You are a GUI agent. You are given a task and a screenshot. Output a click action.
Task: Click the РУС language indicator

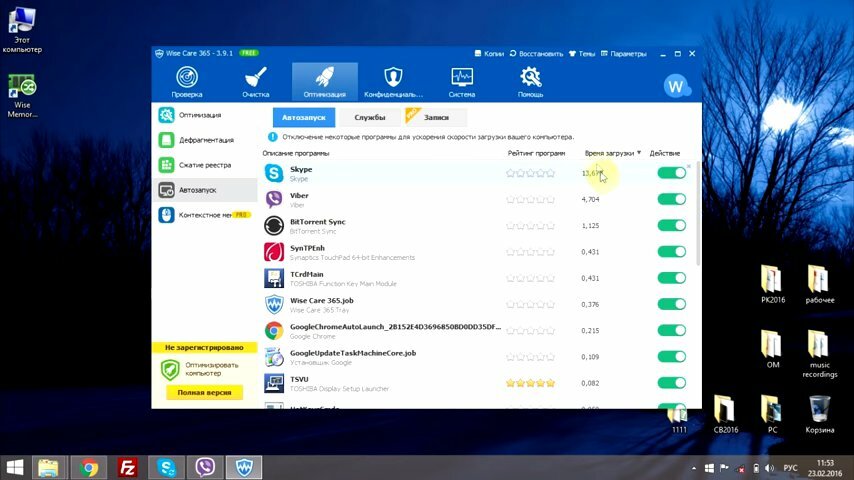(790, 468)
